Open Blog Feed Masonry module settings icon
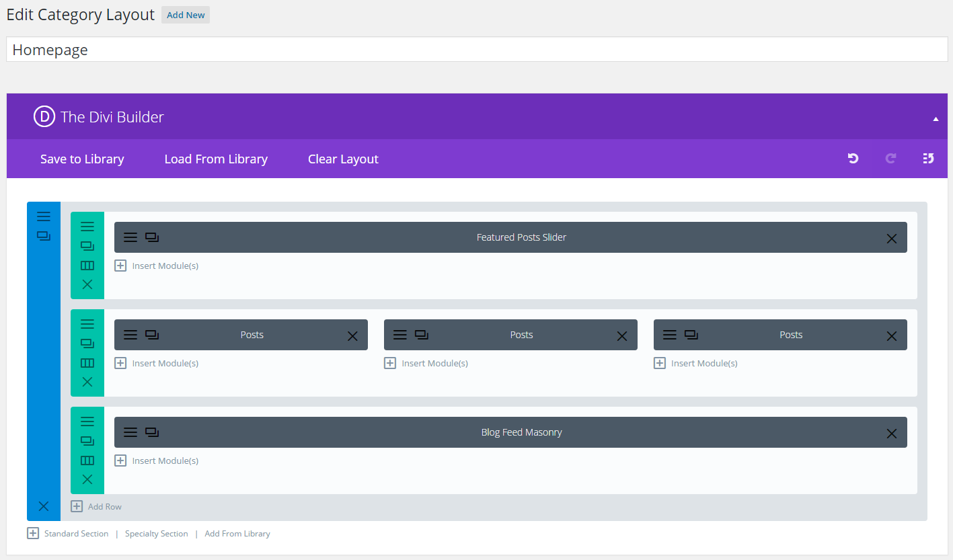 (x=130, y=432)
